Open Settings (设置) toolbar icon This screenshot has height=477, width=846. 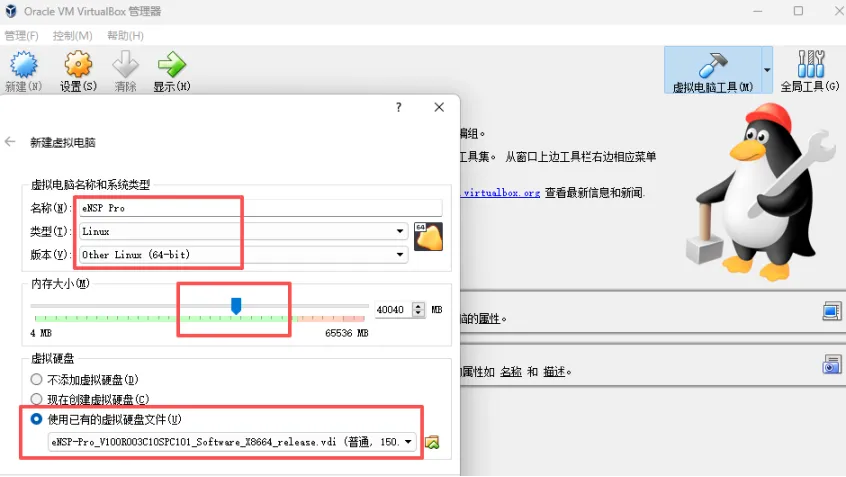coord(78,65)
